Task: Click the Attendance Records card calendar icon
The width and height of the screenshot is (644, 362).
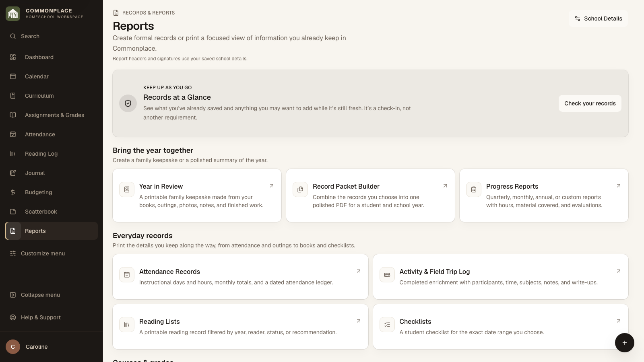Action: pyautogui.click(x=127, y=275)
